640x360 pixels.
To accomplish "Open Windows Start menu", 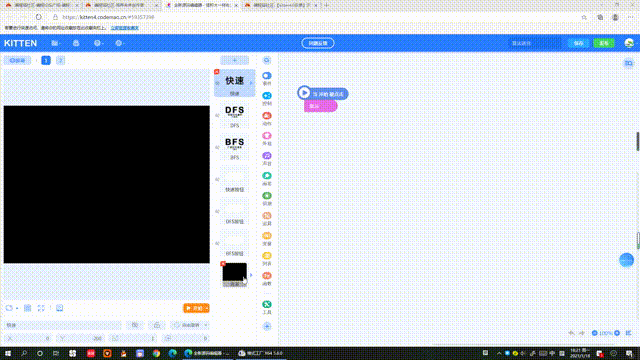I will [8, 353].
